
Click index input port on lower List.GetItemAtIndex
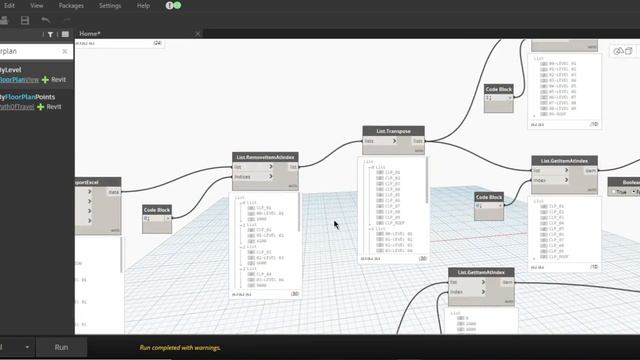point(467,292)
